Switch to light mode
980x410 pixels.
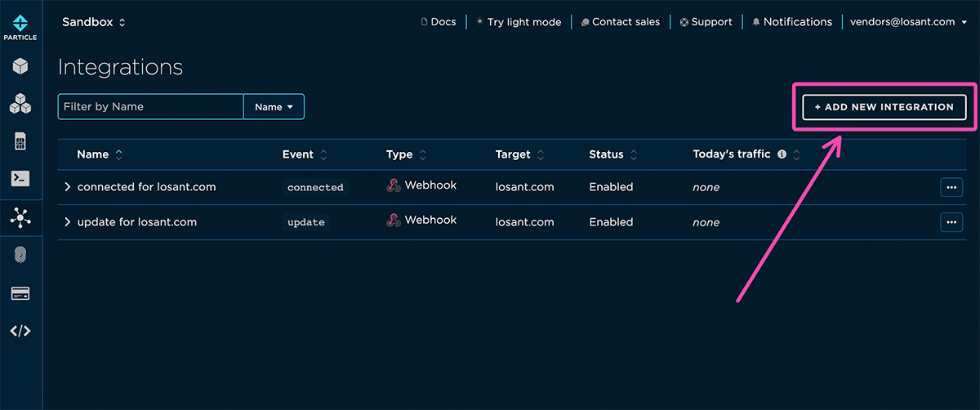(519, 22)
